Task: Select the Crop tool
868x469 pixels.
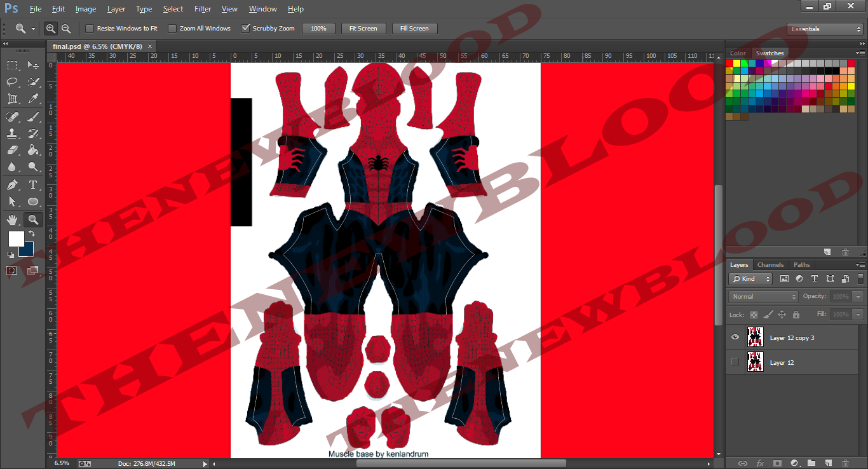Action: [12, 99]
